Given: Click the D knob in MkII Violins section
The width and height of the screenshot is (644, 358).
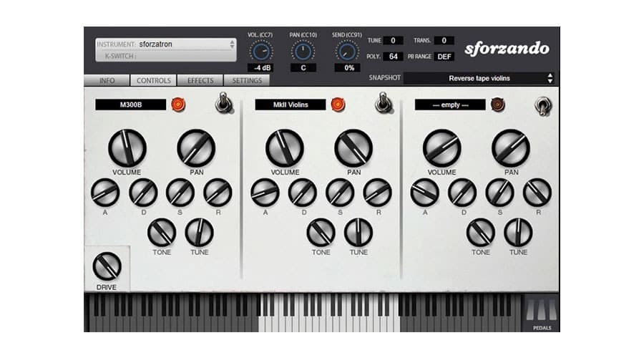Looking at the screenshot, I should pyautogui.click(x=303, y=193).
